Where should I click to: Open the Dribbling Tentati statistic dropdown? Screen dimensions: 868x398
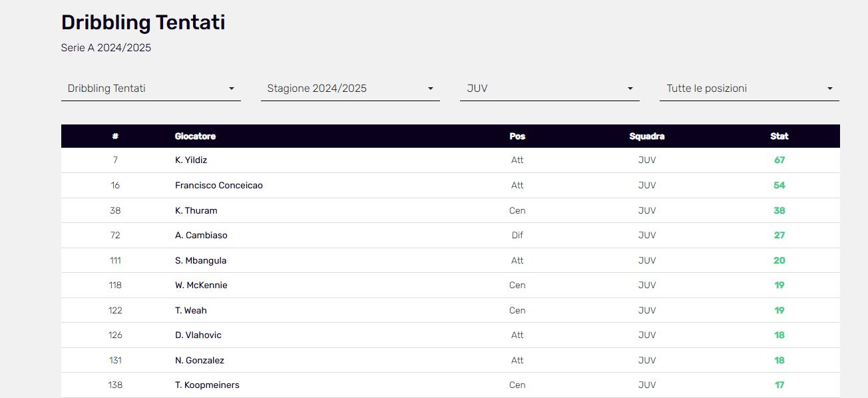point(151,89)
